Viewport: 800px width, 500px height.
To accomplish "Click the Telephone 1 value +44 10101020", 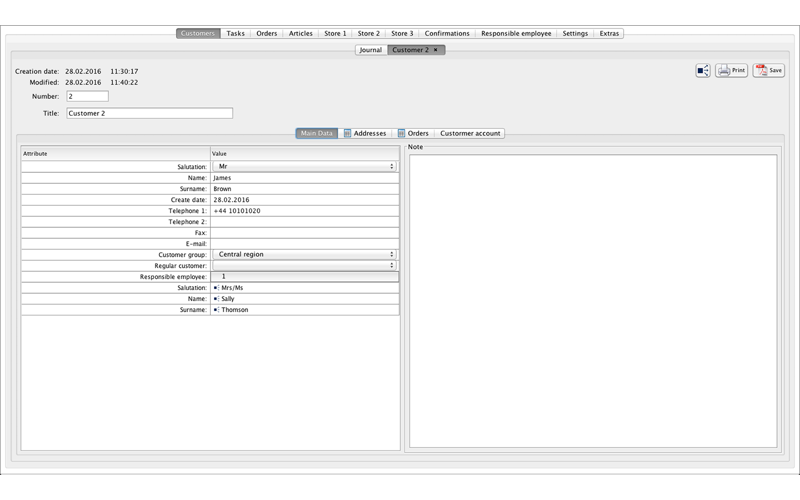I will (305, 211).
